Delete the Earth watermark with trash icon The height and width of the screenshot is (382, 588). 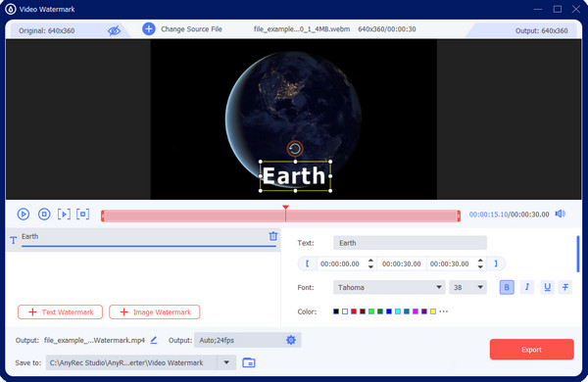tap(273, 236)
